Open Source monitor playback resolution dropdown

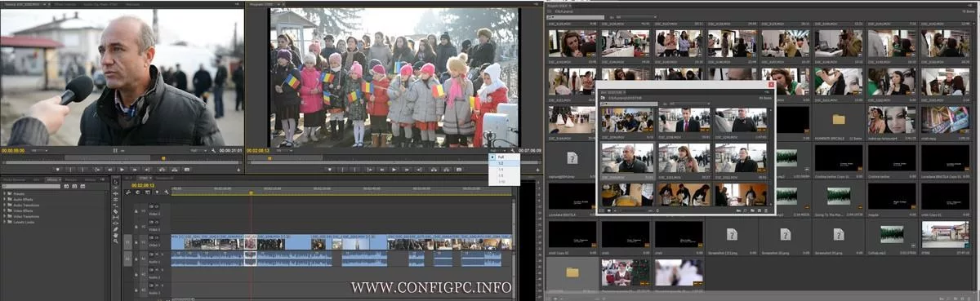pos(198,151)
